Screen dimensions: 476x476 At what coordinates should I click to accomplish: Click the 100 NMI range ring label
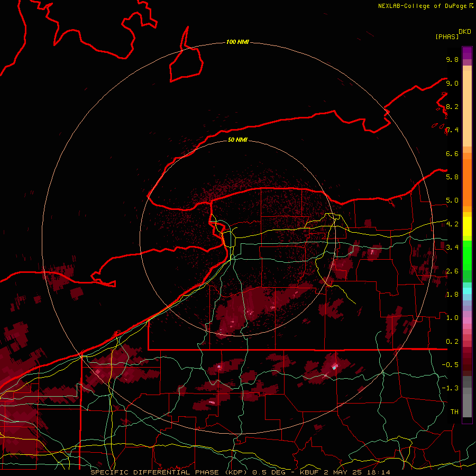[237, 42]
